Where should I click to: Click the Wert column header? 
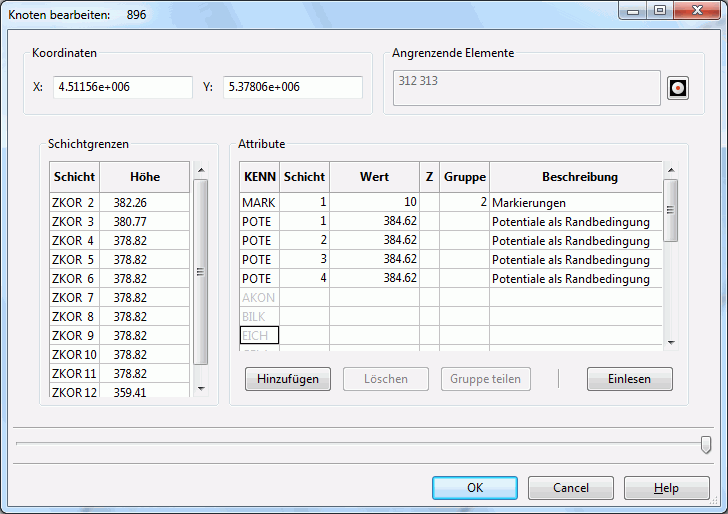(374, 177)
